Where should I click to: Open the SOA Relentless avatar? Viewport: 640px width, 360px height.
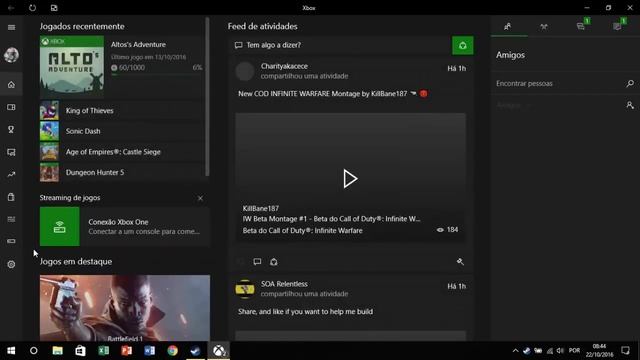tap(245, 289)
